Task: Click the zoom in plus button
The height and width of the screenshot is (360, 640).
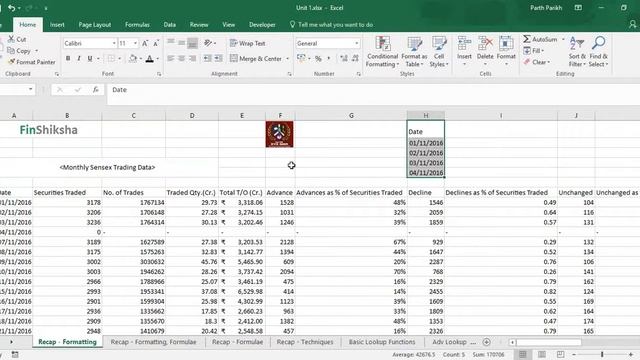Action: (x=631, y=354)
